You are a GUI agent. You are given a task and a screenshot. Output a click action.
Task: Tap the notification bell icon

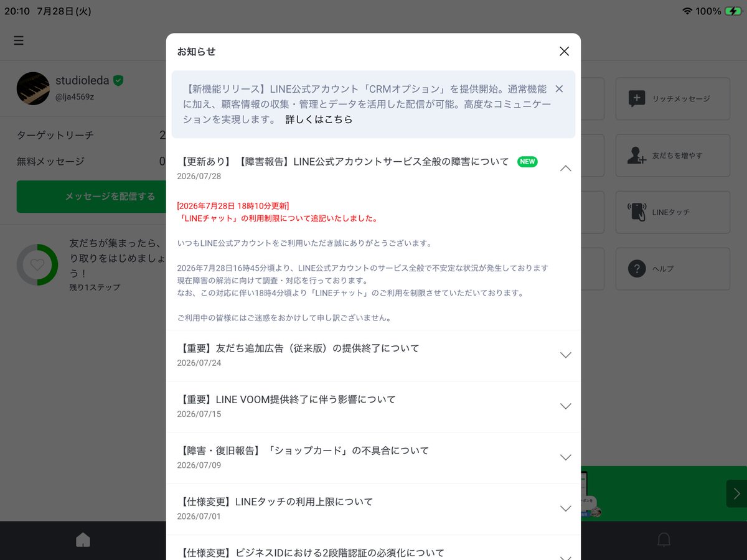pyautogui.click(x=664, y=539)
